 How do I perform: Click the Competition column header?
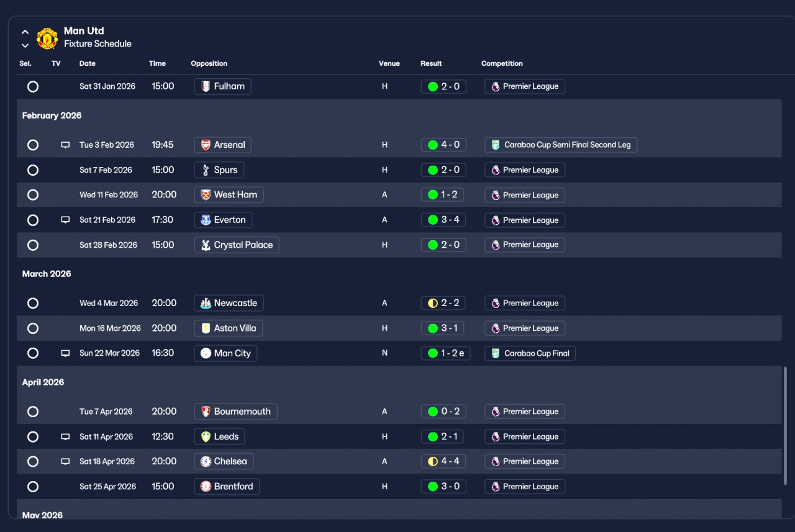tap(502, 63)
